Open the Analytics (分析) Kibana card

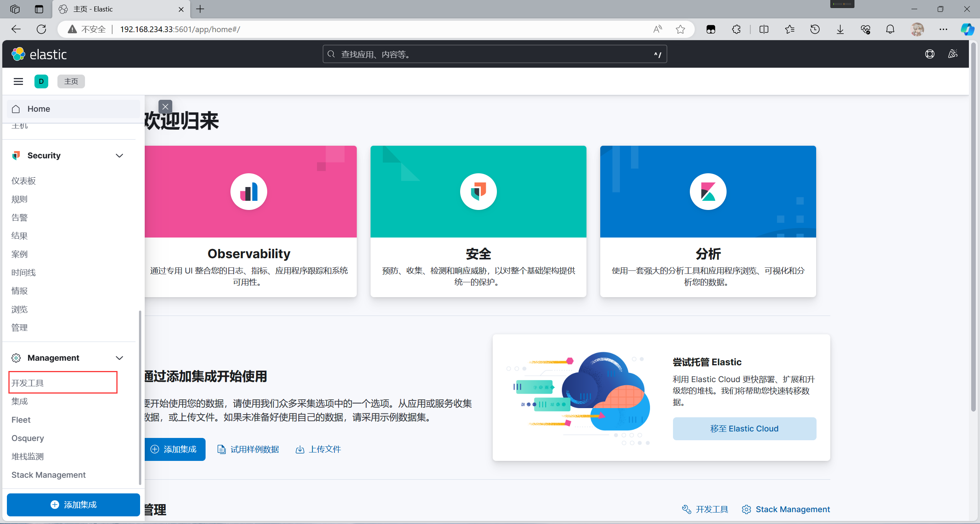point(708,192)
